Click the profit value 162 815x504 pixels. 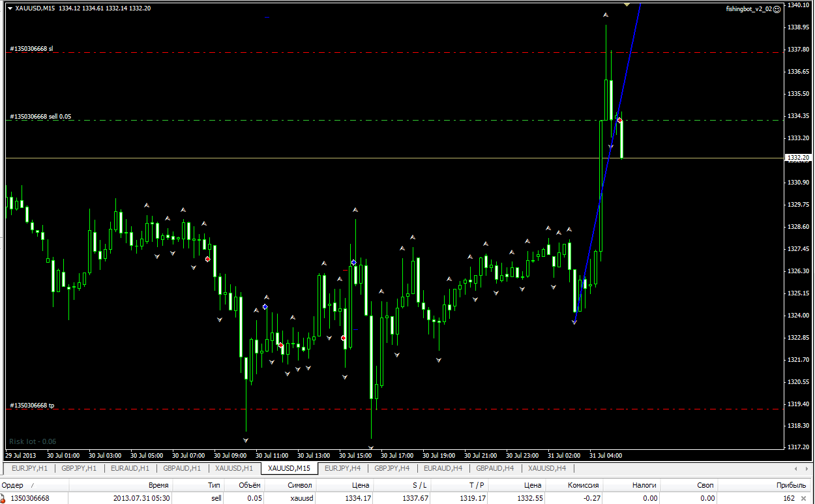point(789,498)
